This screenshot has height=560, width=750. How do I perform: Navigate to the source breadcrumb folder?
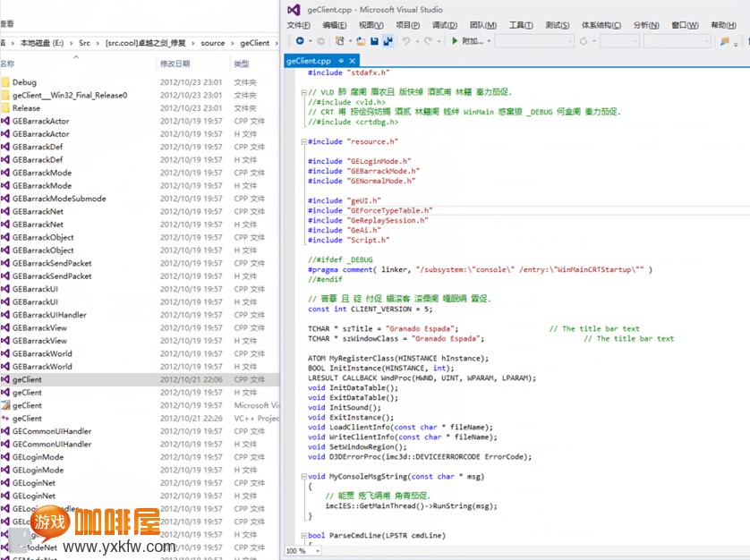tap(212, 43)
